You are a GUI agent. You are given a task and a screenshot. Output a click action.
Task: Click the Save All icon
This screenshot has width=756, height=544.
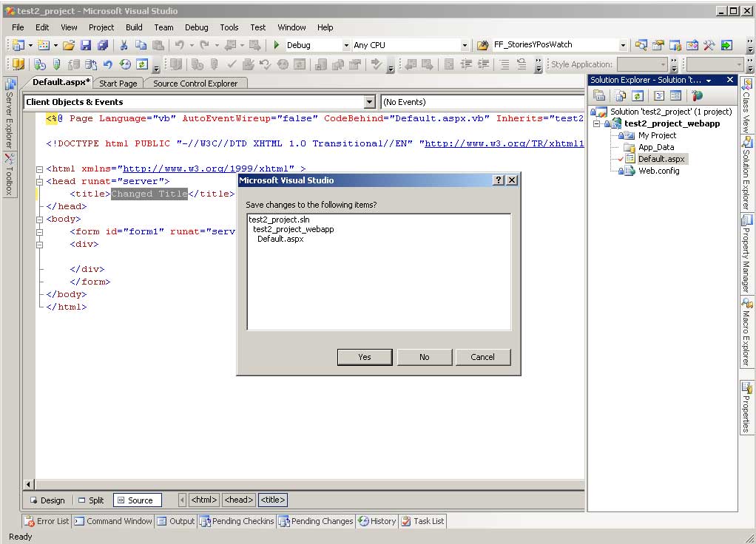pos(103,45)
